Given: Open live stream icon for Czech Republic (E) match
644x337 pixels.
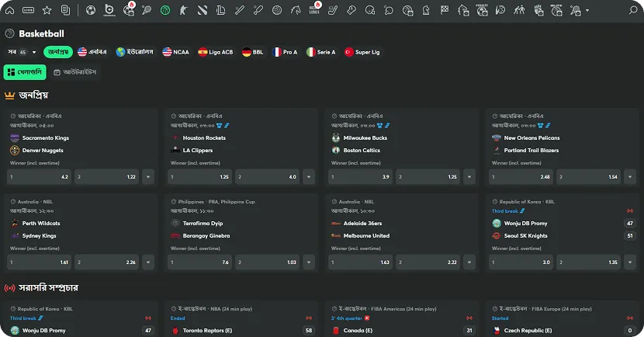Looking at the screenshot, I should 630,318.
